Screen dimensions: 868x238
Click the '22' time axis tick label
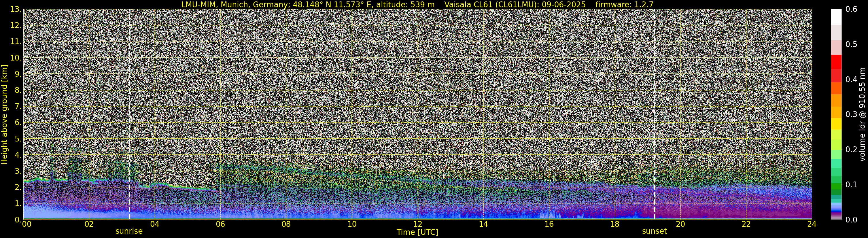tap(746, 224)
